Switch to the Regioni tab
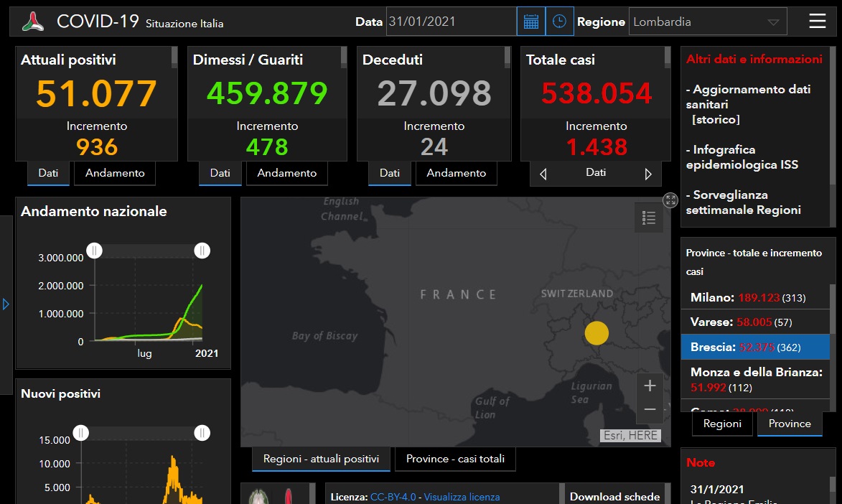Screen dimensions: 842x504 [x=722, y=424]
